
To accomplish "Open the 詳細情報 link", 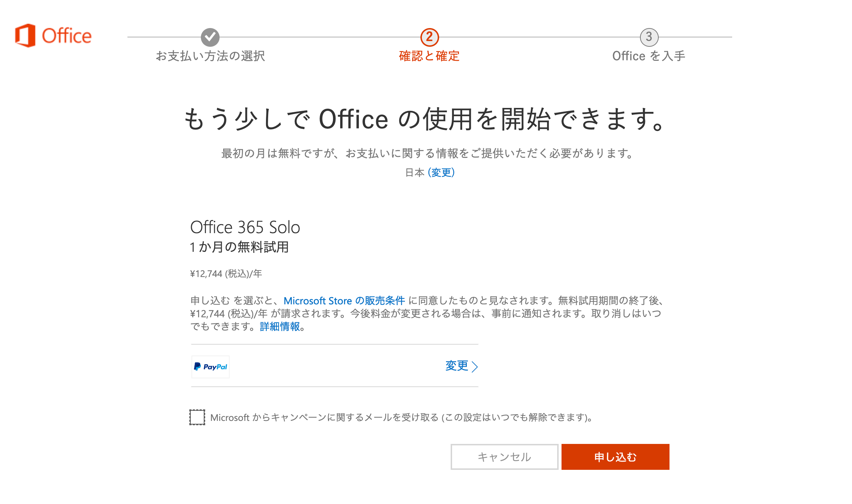I will pos(280,327).
